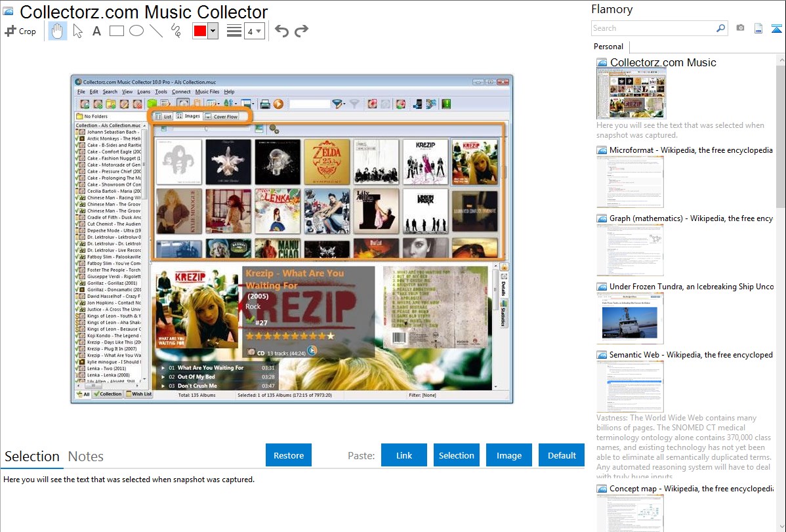Switch to the Personal tab
The width and height of the screenshot is (786, 532).
pyautogui.click(x=609, y=47)
